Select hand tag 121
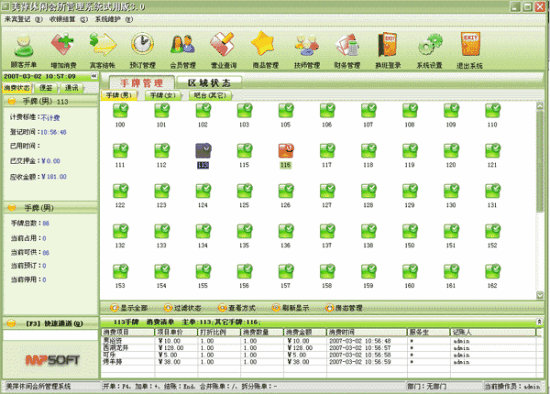Image resolution: width=550 pixels, height=394 pixels. click(x=492, y=155)
